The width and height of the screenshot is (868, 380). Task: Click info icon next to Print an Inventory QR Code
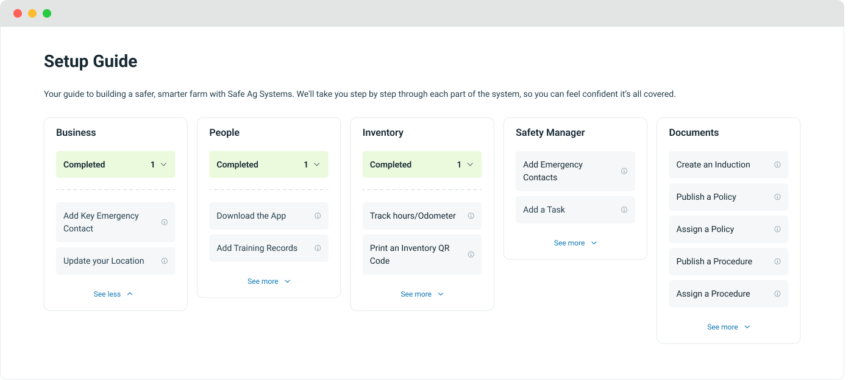[471, 255]
